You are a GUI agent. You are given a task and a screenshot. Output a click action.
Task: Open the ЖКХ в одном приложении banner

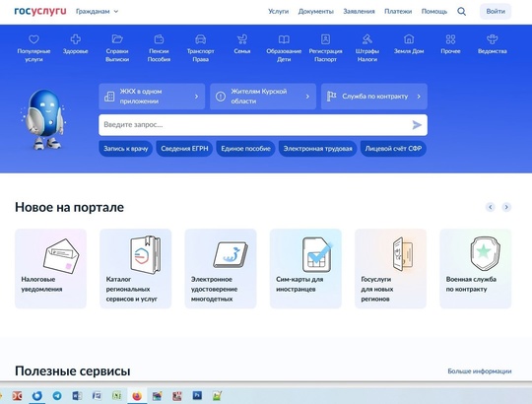pyautogui.click(x=152, y=97)
